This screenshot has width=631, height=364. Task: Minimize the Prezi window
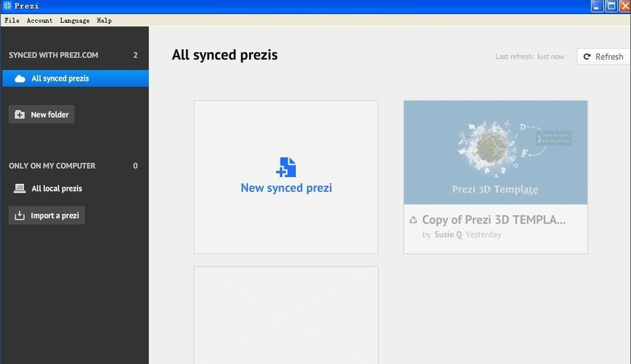(597, 6)
